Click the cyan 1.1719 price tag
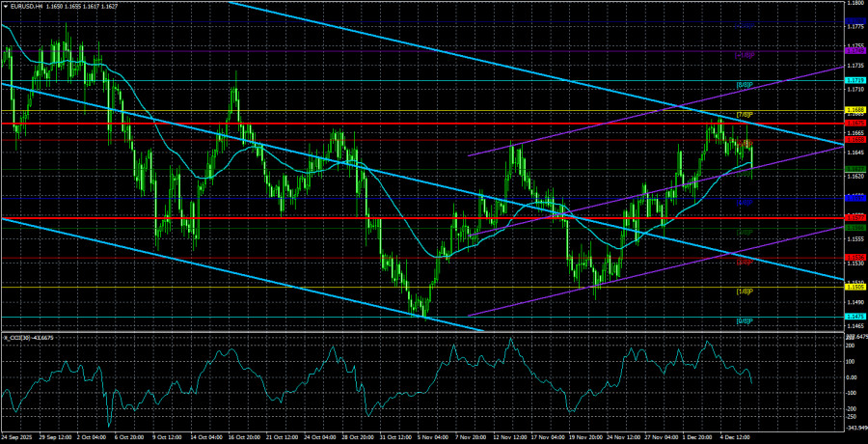The width and height of the screenshot is (868, 444). [855, 81]
